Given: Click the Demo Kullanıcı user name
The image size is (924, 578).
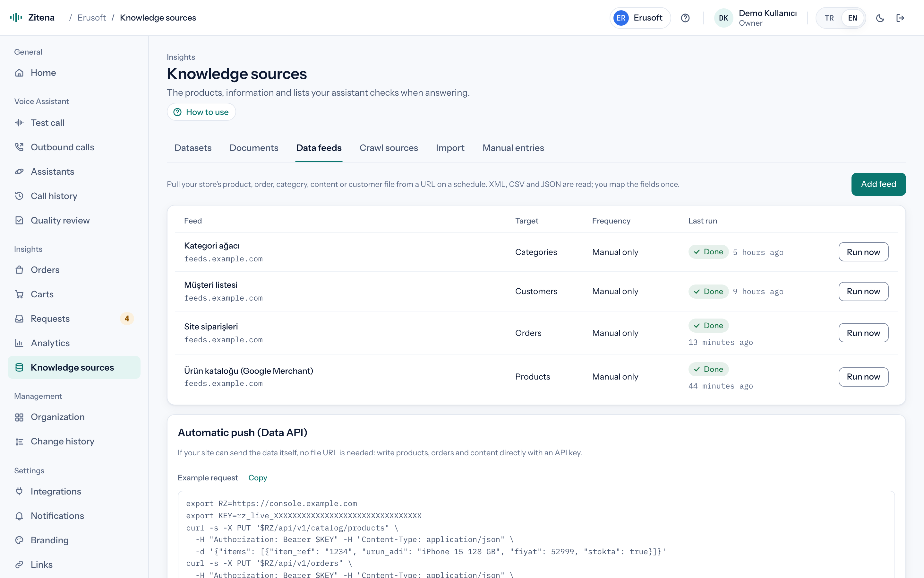Looking at the screenshot, I should click(767, 13).
